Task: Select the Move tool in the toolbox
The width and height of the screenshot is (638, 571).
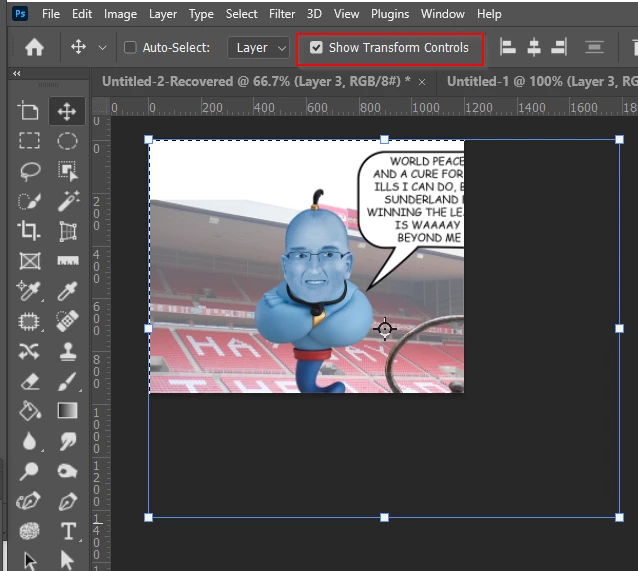Action: pyautogui.click(x=67, y=111)
